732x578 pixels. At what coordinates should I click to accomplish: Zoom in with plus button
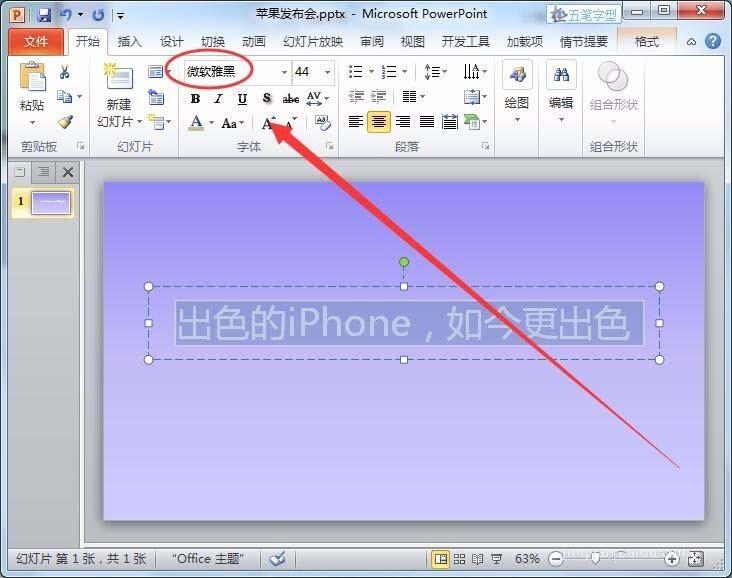[672, 559]
